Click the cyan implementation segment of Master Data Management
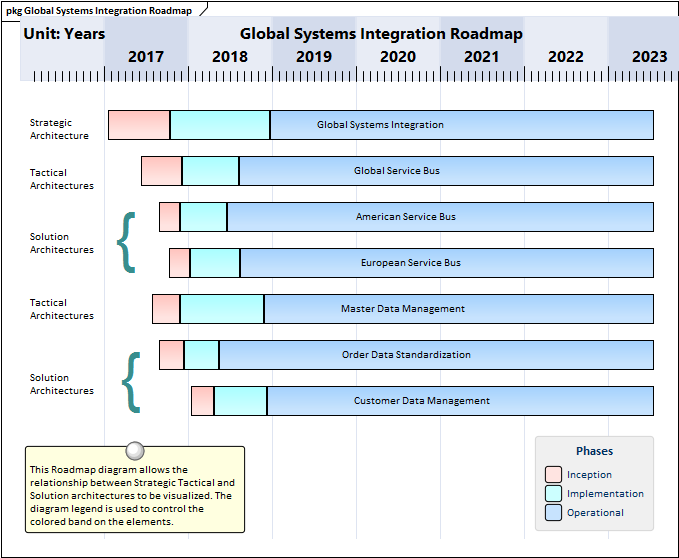Screen dimensions: 679x558 (222, 309)
